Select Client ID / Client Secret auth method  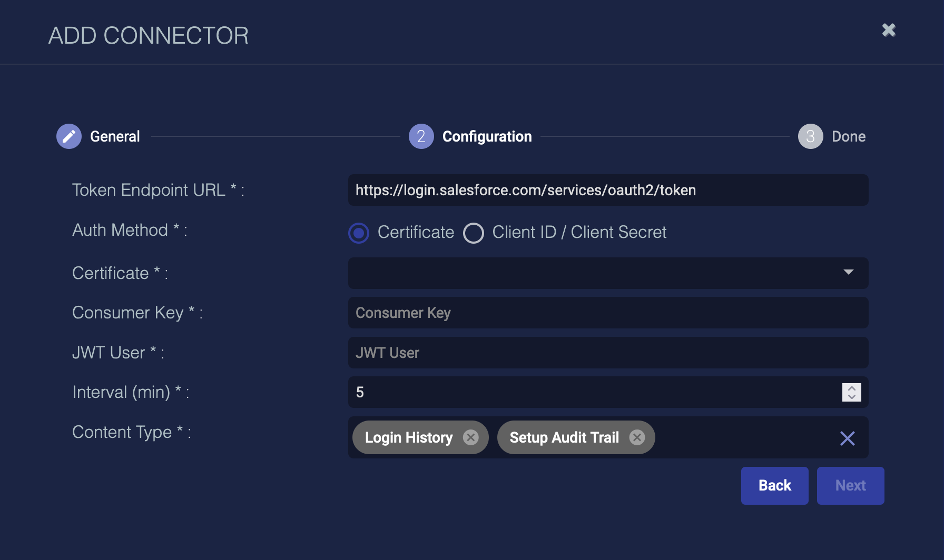(x=474, y=233)
